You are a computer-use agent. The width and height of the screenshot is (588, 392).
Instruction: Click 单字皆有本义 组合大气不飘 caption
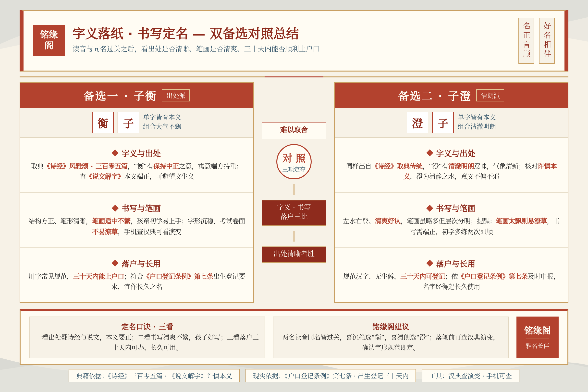click(x=162, y=122)
